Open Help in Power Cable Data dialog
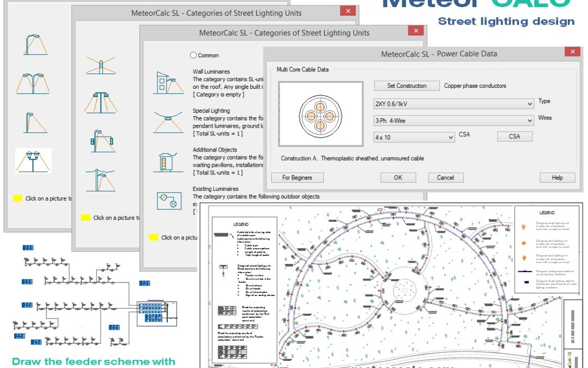 tap(557, 178)
